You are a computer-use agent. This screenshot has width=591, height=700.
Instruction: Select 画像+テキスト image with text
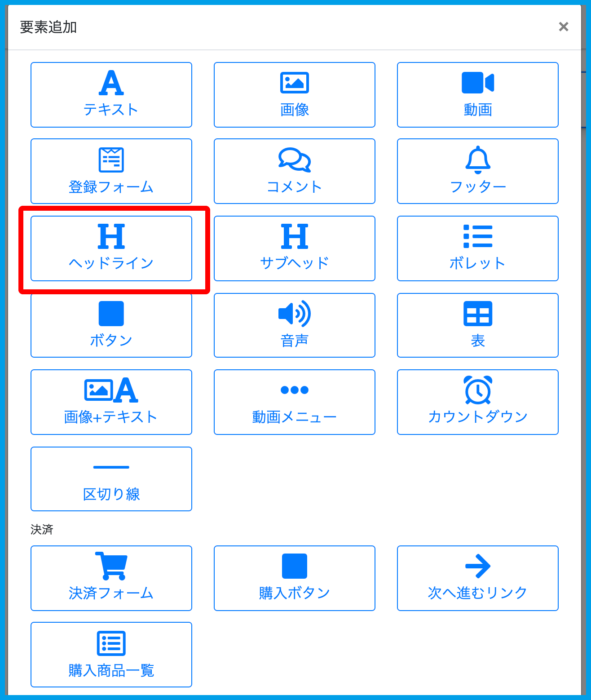[x=111, y=402]
